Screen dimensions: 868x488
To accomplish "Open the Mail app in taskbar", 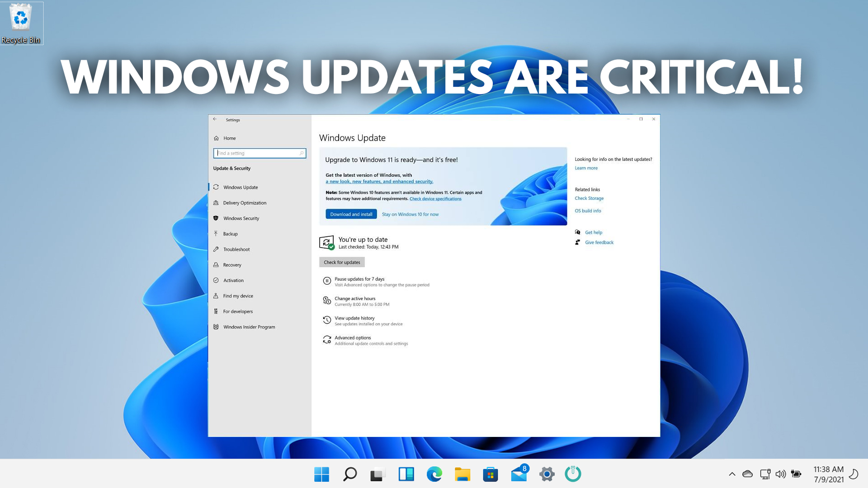I will pos(519,474).
